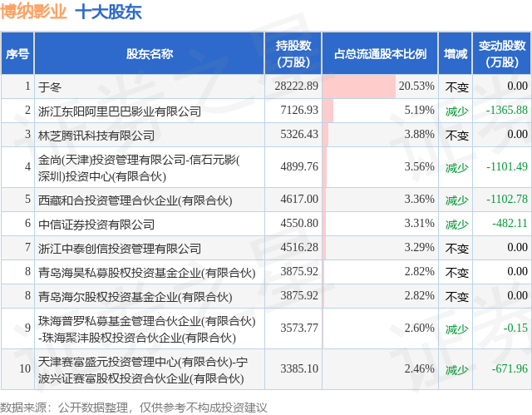Click the 2.46% percentage cell

pyautogui.click(x=380, y=369)
